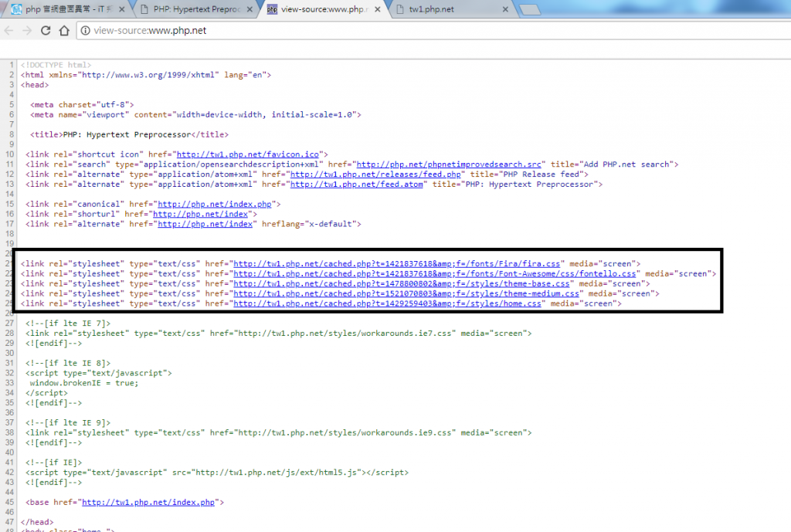Click line number 45
The image size is (791, 532).
tap(9, 502)
